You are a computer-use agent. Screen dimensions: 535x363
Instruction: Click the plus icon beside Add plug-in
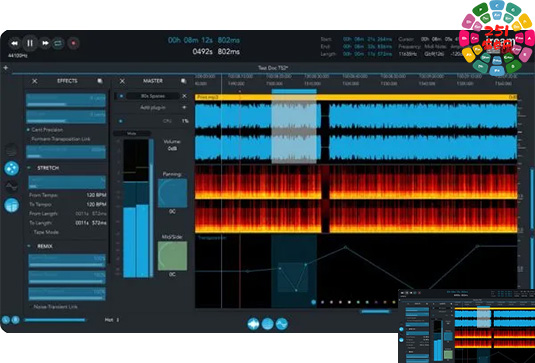pos(184,107)
